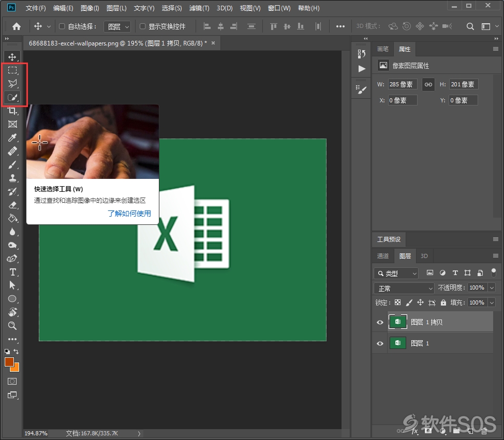Select the Pen tool
The width and height of the screenshot is (504, 440).
pyautogui.click(x=12, y=259)
